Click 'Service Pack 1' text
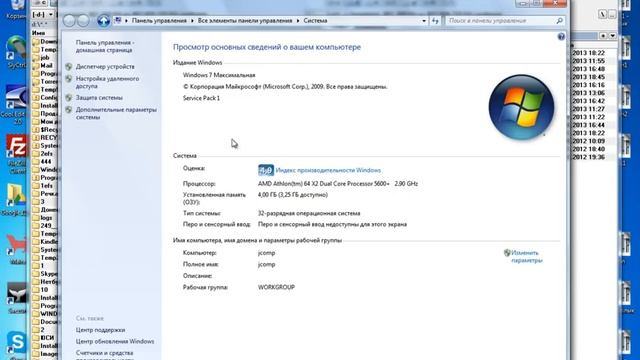 click(x=201, y=98)
